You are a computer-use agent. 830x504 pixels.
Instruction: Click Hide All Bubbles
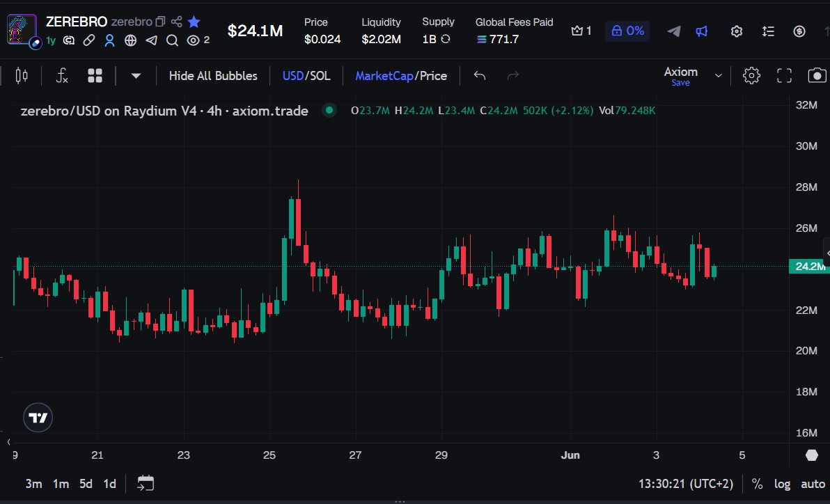click(213, 76)
